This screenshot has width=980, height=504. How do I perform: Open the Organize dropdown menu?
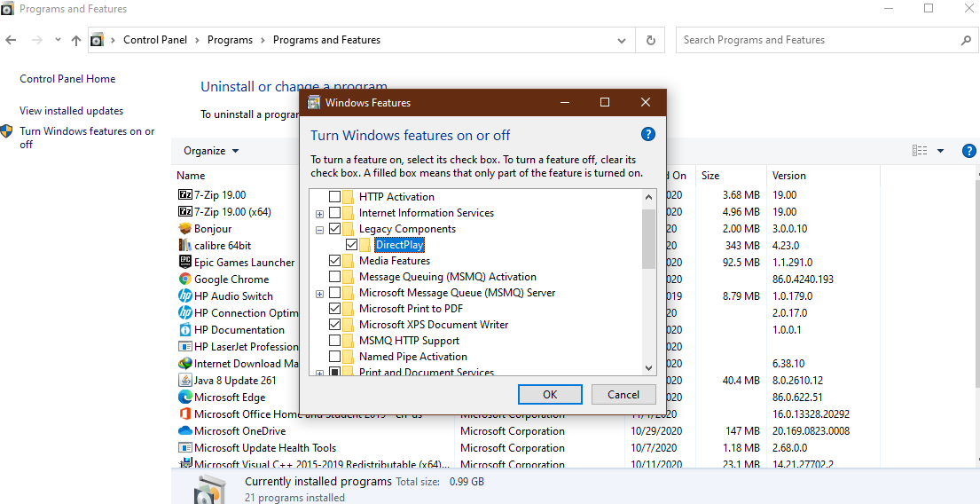[x=211, y=151]
